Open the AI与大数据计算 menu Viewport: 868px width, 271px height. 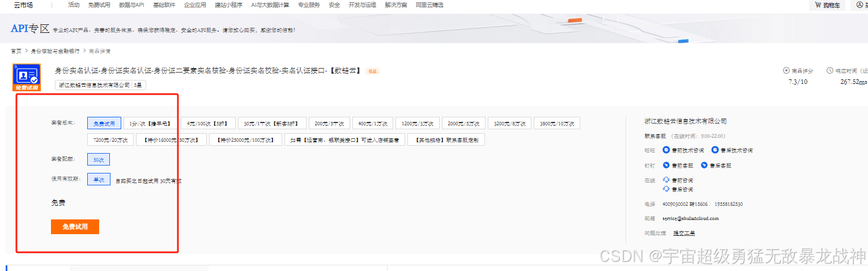[x=270, y=5]
